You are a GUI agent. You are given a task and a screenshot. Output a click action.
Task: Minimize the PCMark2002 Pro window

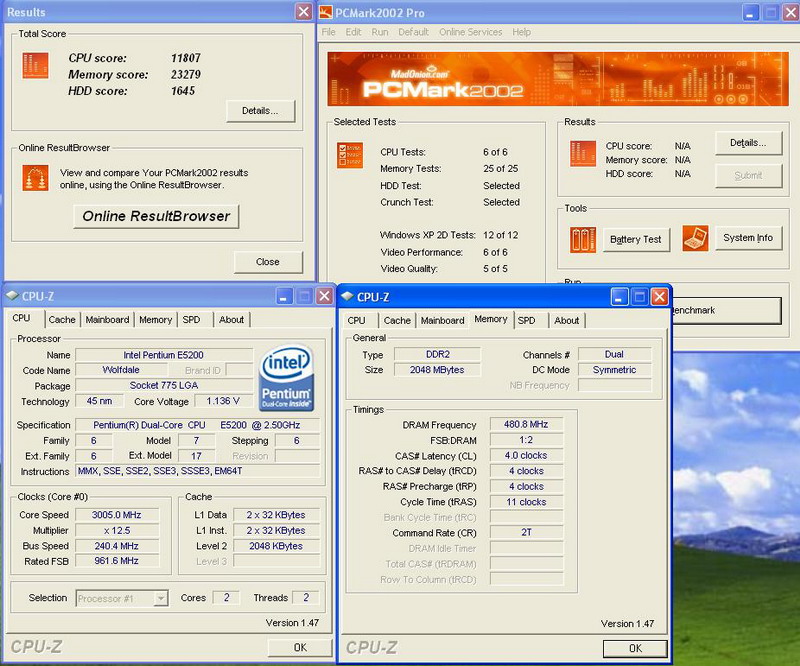[750, 13]
